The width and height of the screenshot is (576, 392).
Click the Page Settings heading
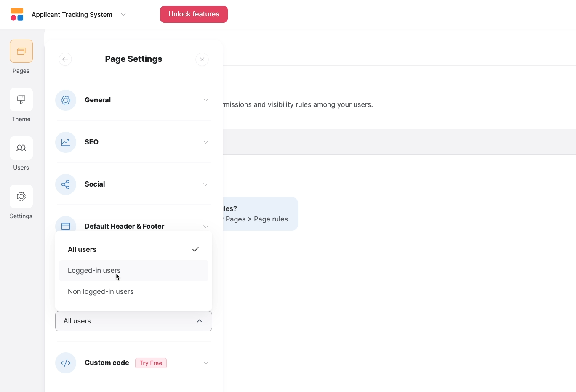click(133, 59)
